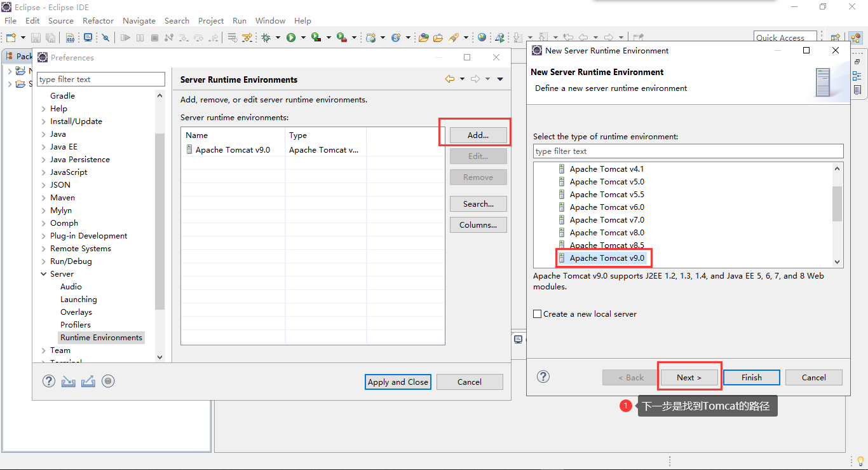Click the New Servlet S icon

point(396,38)
